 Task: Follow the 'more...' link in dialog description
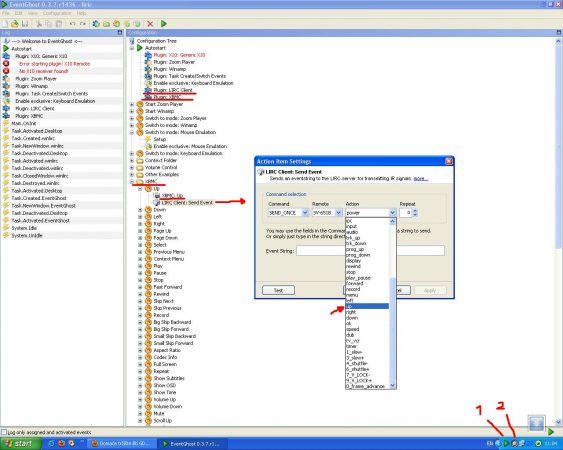(x=420, y=178)
